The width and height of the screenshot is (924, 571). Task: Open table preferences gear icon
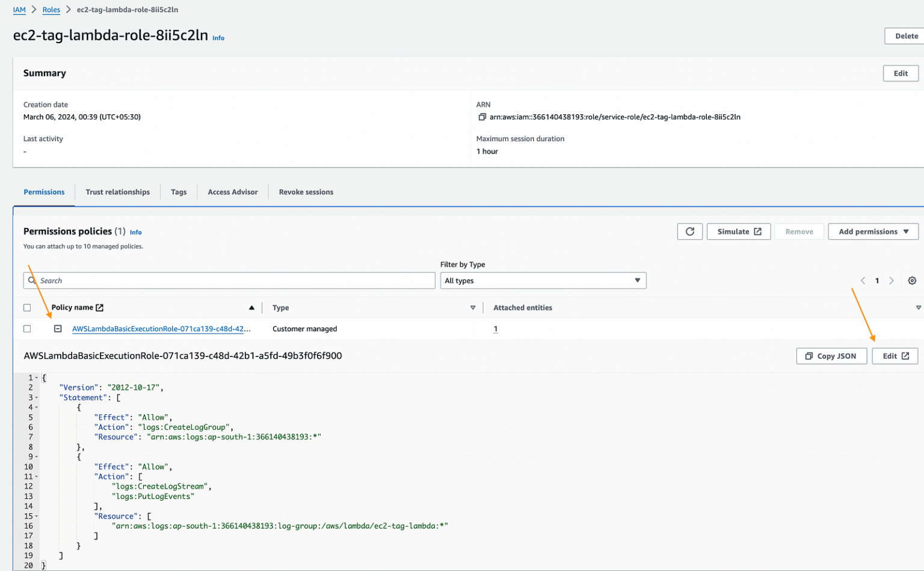(912, 281)
